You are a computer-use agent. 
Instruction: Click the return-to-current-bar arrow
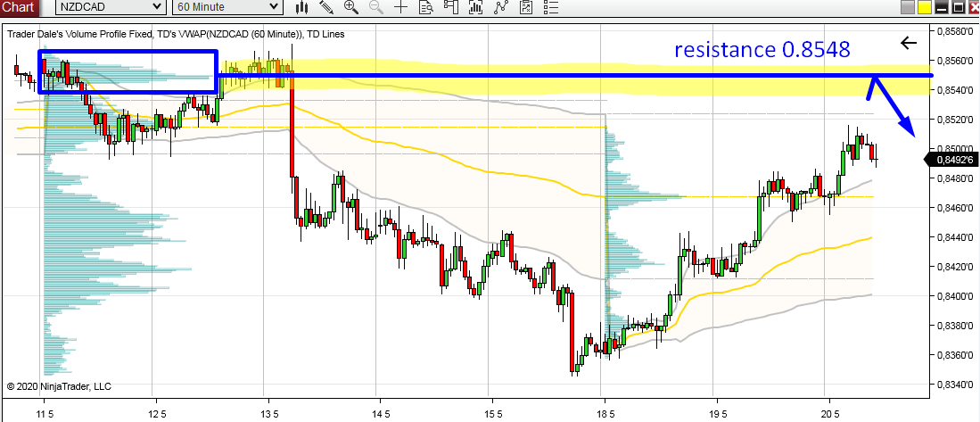click(908, 43)
